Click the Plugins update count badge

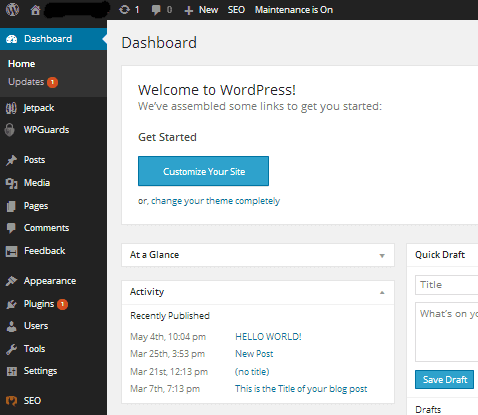62,304
